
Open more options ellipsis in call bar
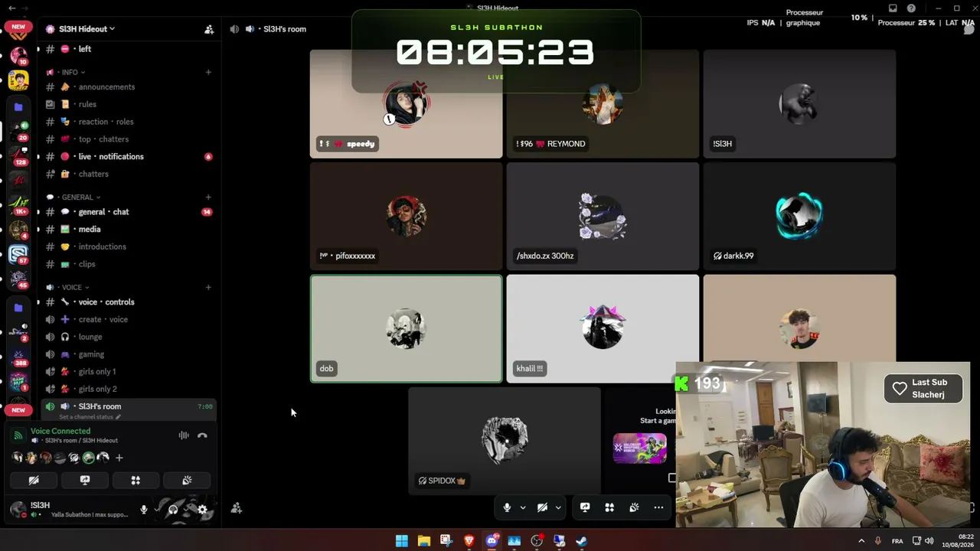click(658, 507)
